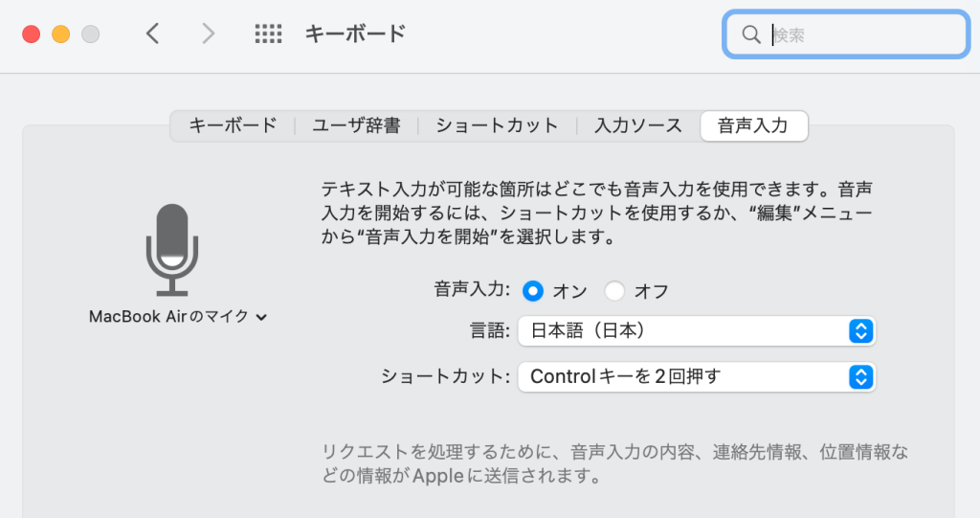
Task: Open the ショートカット tab
Action: (x=497, y=125)
